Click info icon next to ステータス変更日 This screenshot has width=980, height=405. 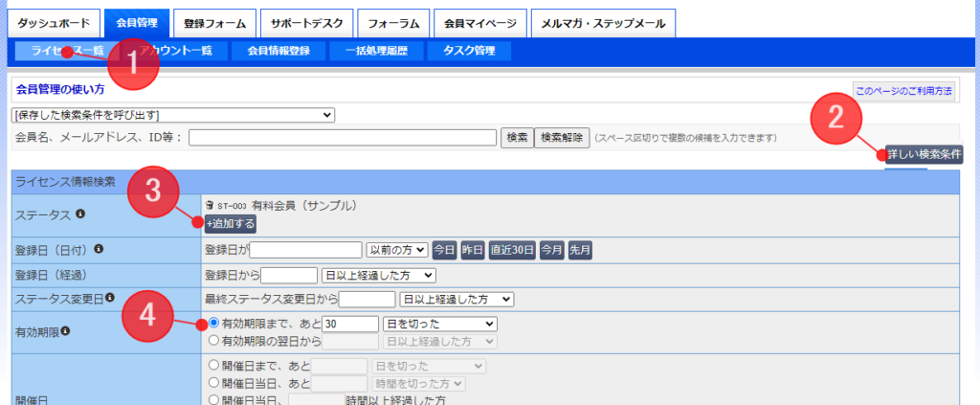[109, 298]
